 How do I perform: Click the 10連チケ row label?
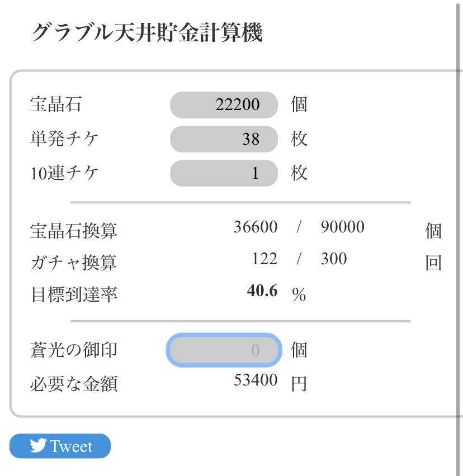tap(64, 173)
